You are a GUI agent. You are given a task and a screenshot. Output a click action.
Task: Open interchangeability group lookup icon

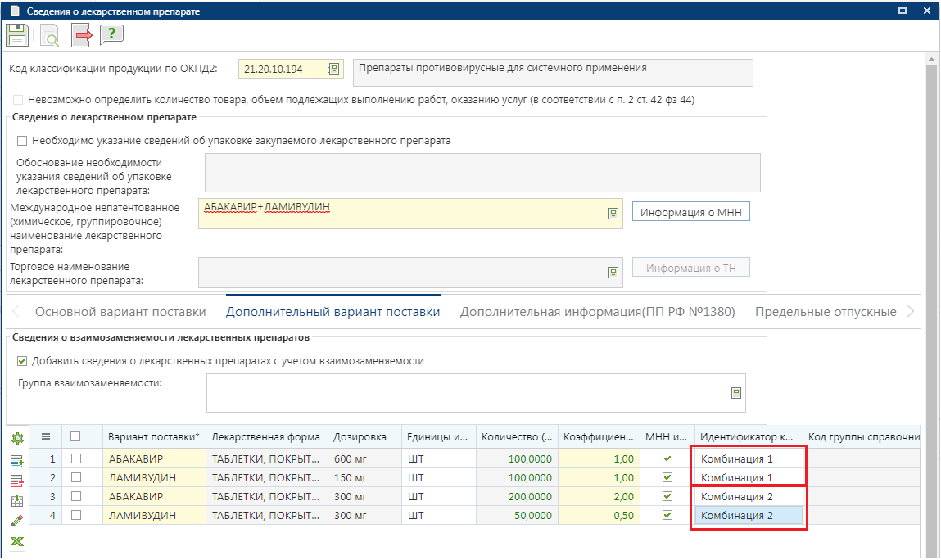click(x=735, y=392)
